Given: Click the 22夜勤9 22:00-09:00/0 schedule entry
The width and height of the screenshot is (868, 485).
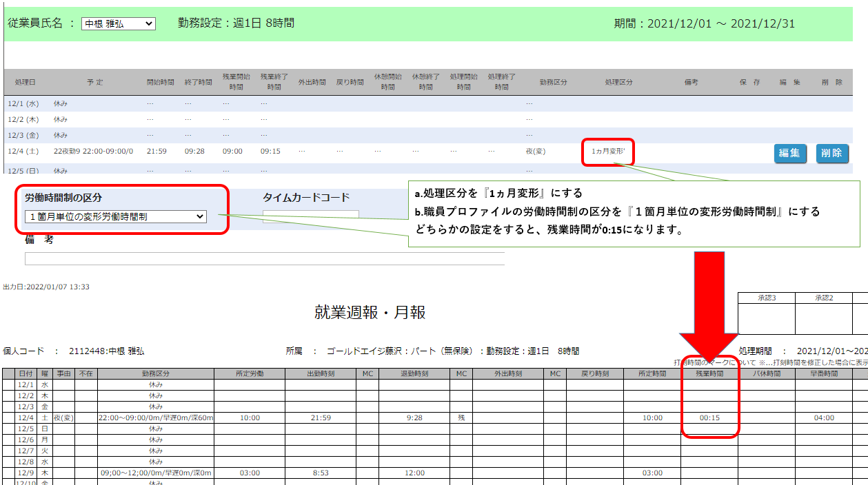Looking at the screenshot, I should [x=93, y=151].
